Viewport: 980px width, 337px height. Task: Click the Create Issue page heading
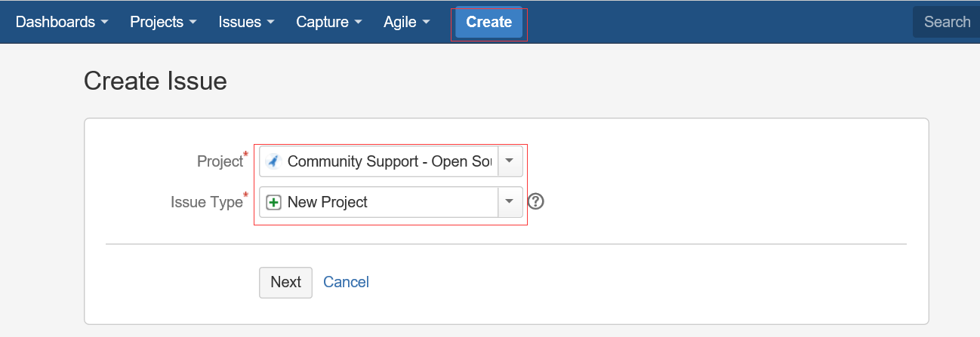point(156,81)
